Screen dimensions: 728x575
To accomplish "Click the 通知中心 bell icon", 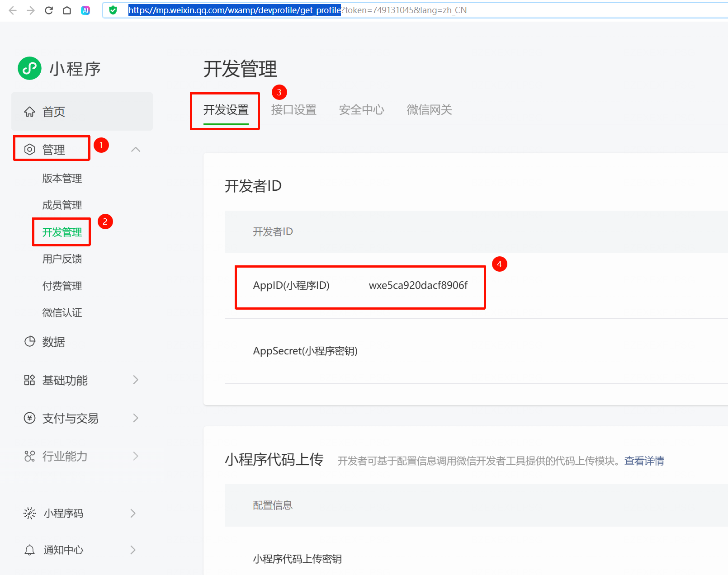I will pos(30,550).
